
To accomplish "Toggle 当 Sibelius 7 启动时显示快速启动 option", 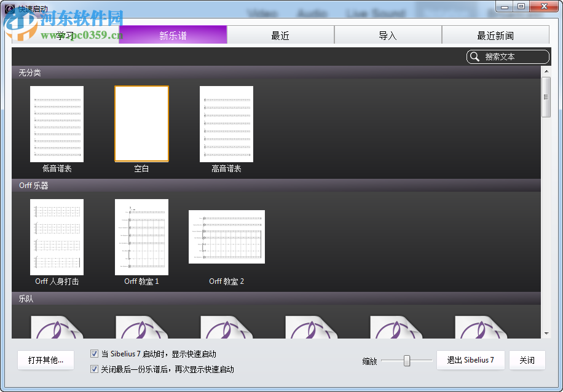I will pos(94,353).
